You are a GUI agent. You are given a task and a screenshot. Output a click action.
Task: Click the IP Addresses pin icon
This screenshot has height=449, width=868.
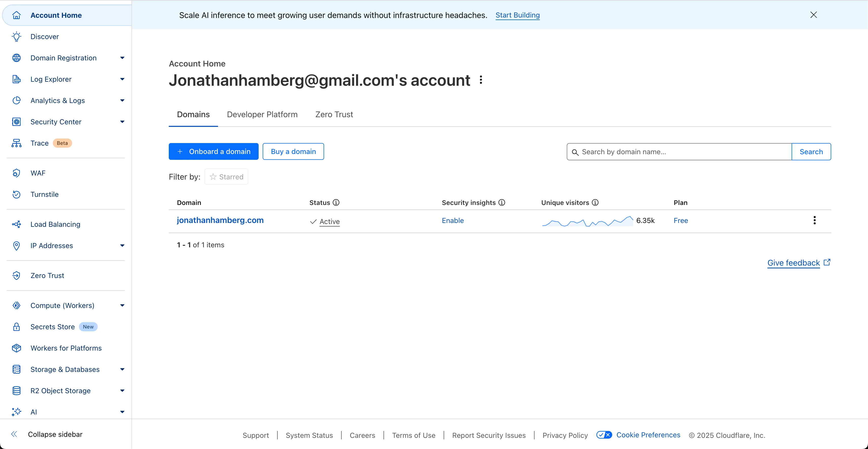point(16,246)
